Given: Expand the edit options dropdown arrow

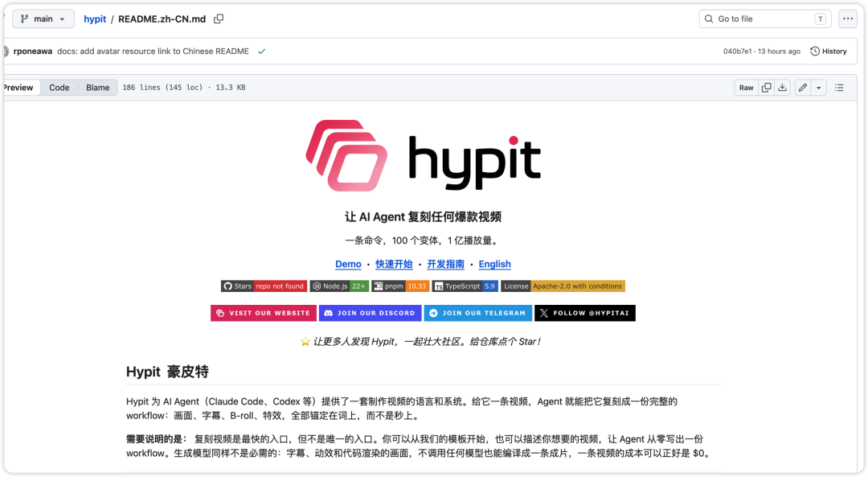Looking at the screenshot, I should pos(819,88).
